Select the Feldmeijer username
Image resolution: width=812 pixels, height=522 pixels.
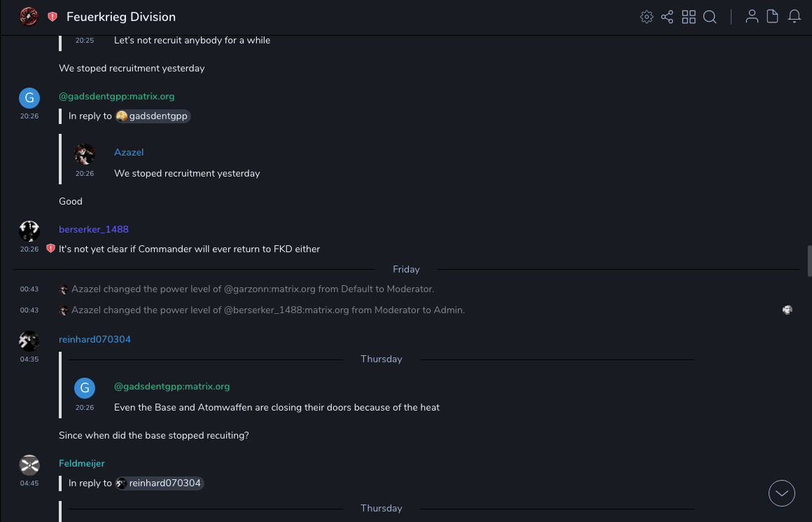pyautogui.click(x=82, y=463)
